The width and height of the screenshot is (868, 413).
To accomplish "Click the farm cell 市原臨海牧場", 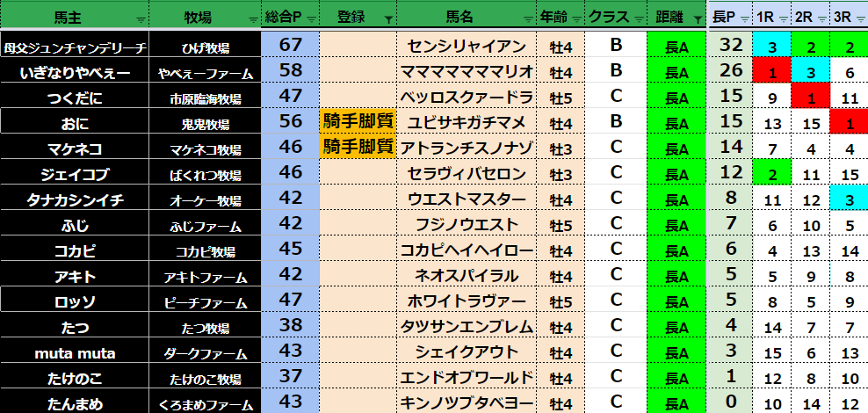I will point(205,98).
